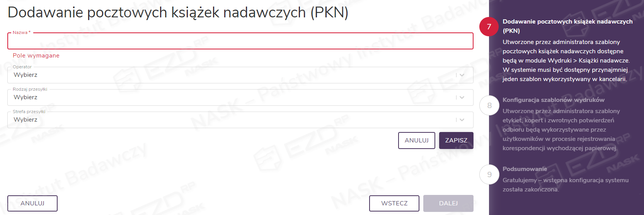644x215 pixels.
Task: Open the Operator dropdown
Action: [232, 75]
